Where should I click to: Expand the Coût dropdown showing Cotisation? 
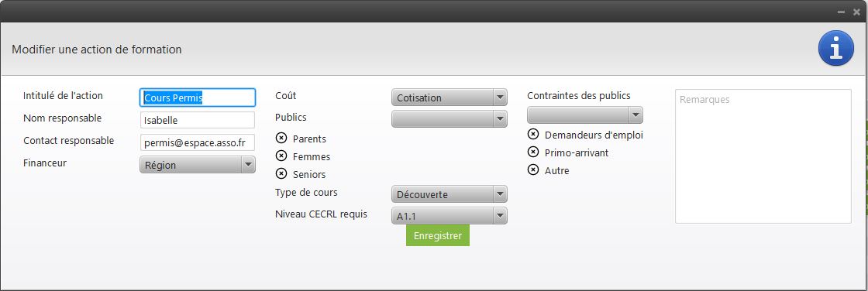point(449,98)
